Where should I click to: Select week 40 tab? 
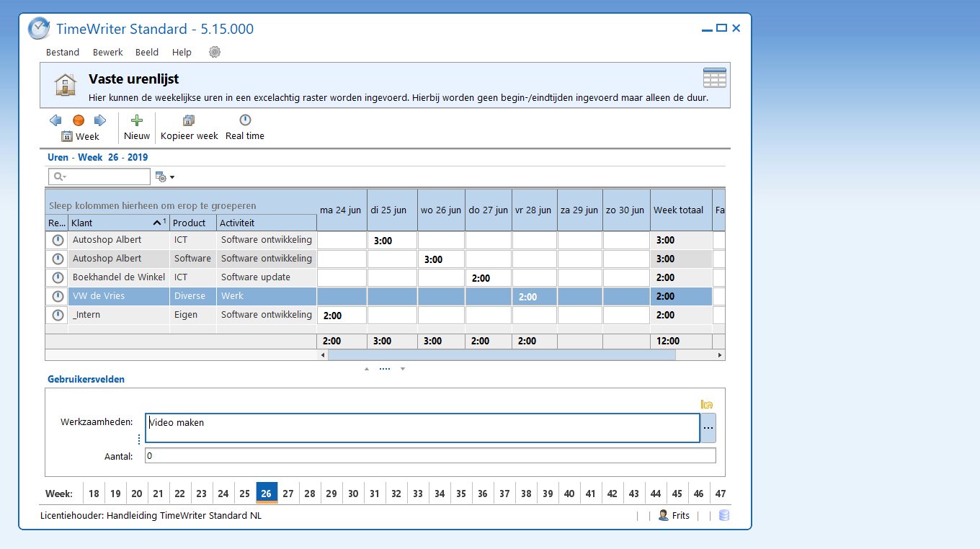[569, 494]
